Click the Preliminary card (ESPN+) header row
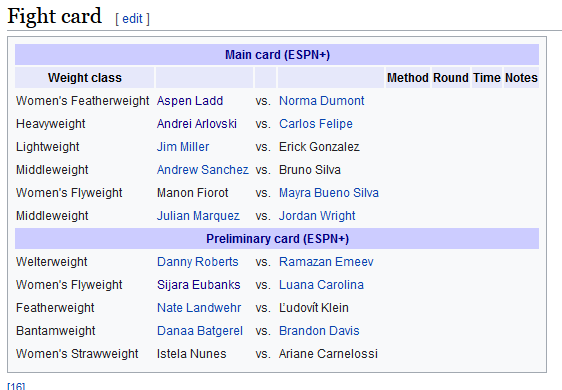Image resolution: width=562 pixels, height=390 pixels. coord(277,239)
